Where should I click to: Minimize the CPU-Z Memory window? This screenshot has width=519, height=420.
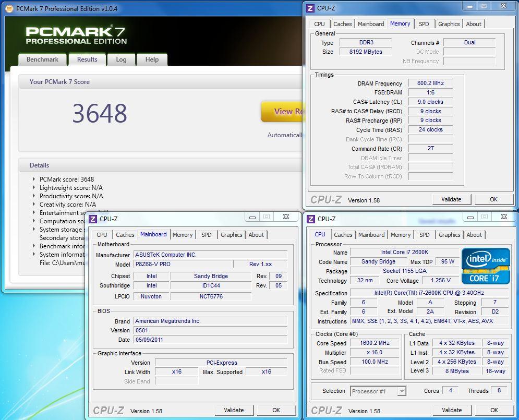click(470, 6)
